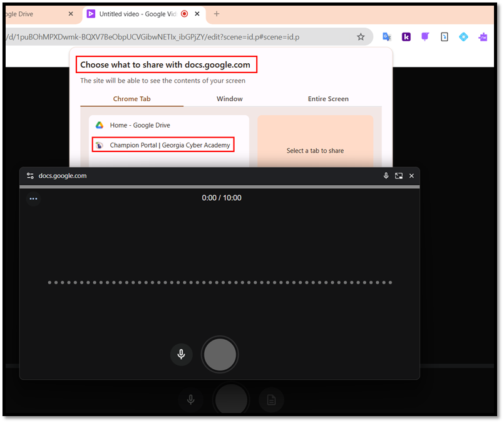Viewport: 504px width, 423px height.
Task: Open the Google Translate extension icon
Action: tap(387, 37)
